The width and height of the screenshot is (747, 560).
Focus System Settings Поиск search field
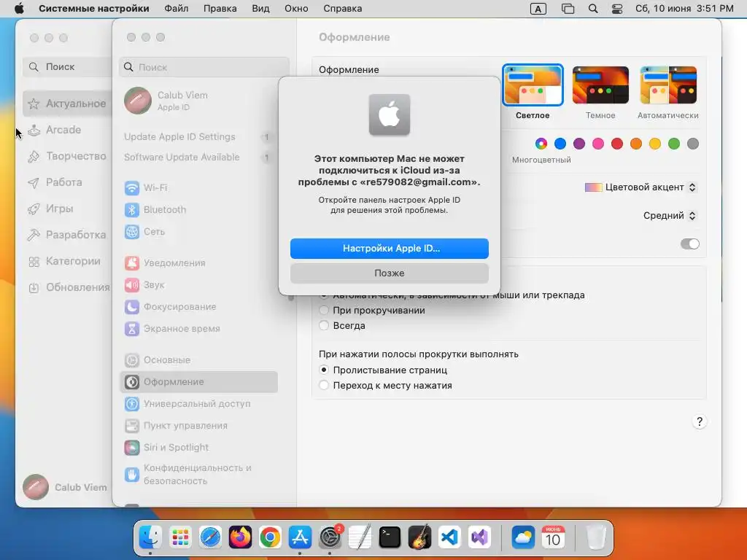pyautogui.click(x=204, y=67)
